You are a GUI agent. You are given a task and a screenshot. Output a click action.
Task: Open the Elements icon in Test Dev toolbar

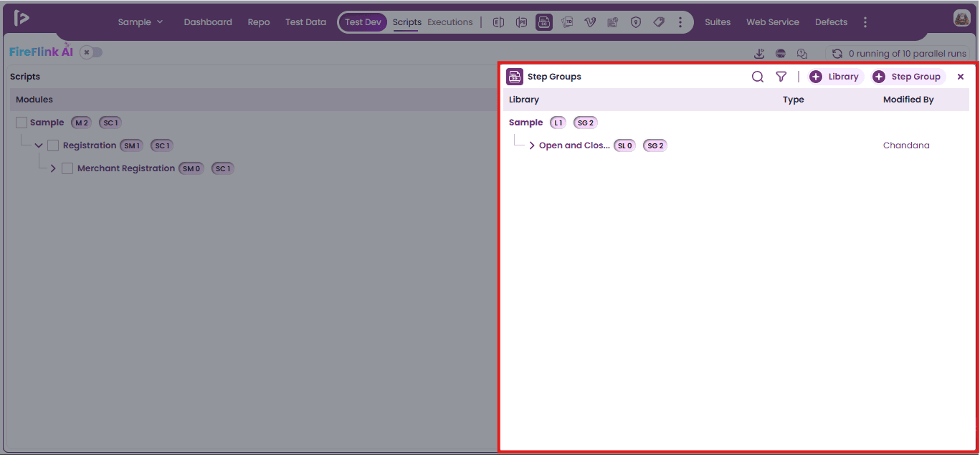[499, 22]
